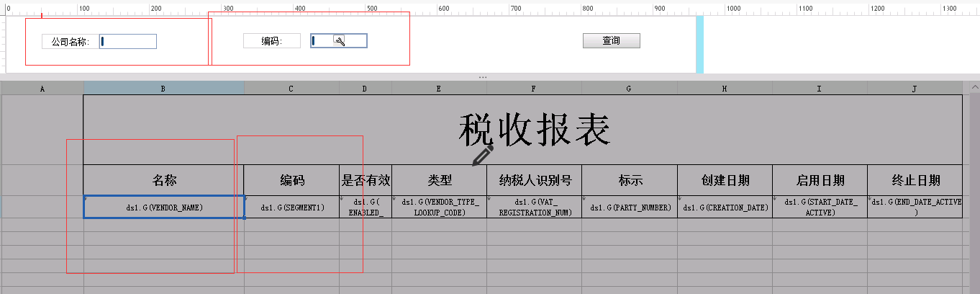Click the wrench icon in the 编码 input widget
The width and height of the screenshot is (980, 294).
click(340, 41)
